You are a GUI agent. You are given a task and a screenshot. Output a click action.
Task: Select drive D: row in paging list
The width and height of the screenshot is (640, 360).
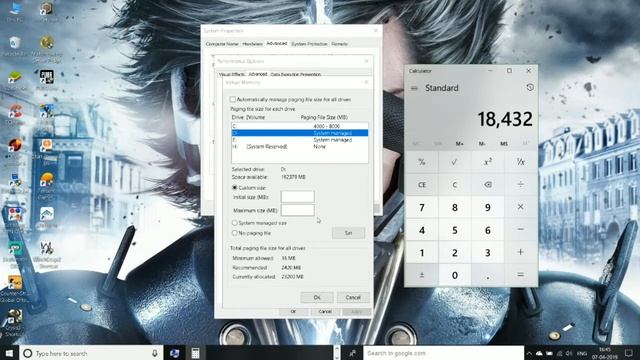tap(300, 133)
